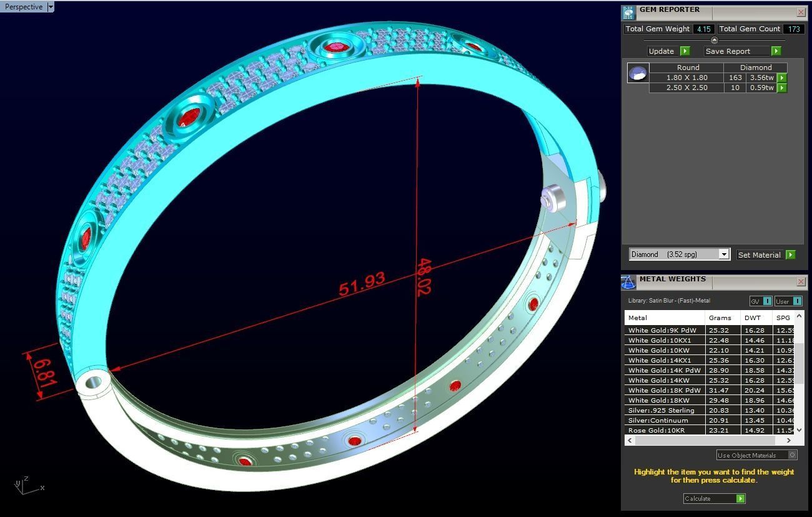Open the Perspective viewport menu arrow
This screenshot has height=517, width=812.
tap(51, 7)
